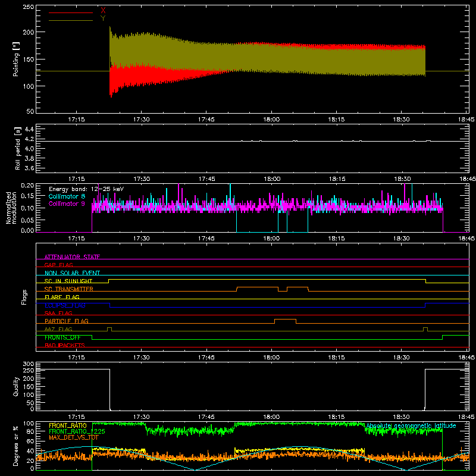The height and width of the screenshot is (476, 476).
Task: Click the Flags axis title
Action: pyautogui.click(x=24, y=297)
